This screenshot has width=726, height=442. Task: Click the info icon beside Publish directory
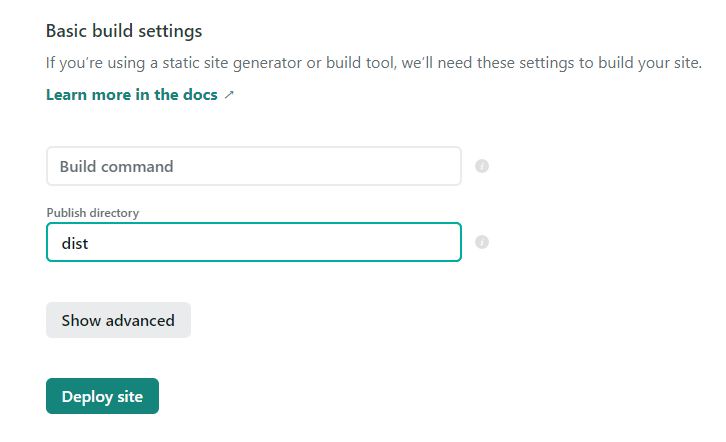[482, 242]
